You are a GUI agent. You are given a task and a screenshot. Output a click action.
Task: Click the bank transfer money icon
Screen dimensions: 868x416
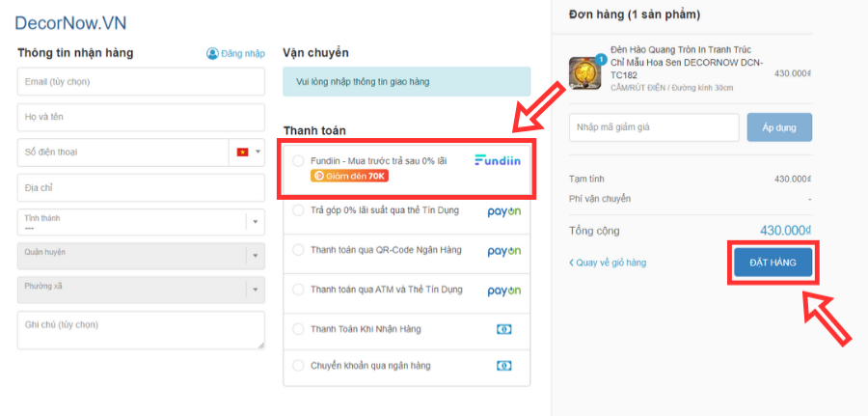coord(503,366)
